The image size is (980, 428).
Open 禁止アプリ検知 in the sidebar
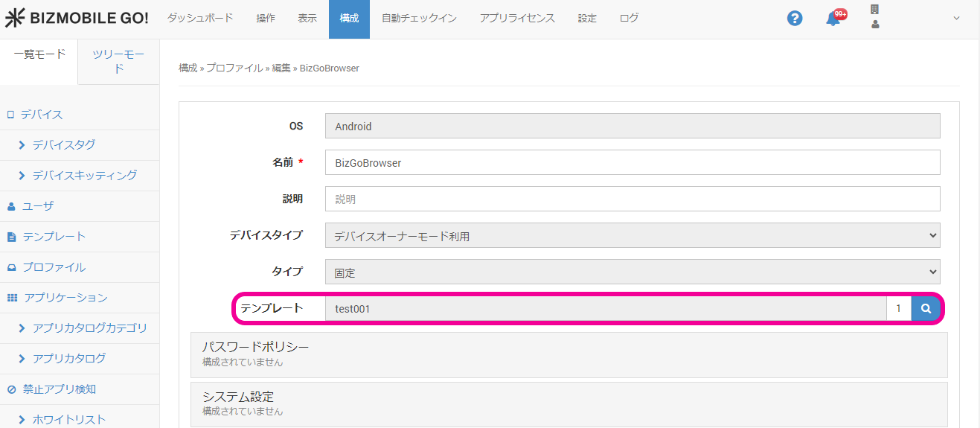[59, 389]
